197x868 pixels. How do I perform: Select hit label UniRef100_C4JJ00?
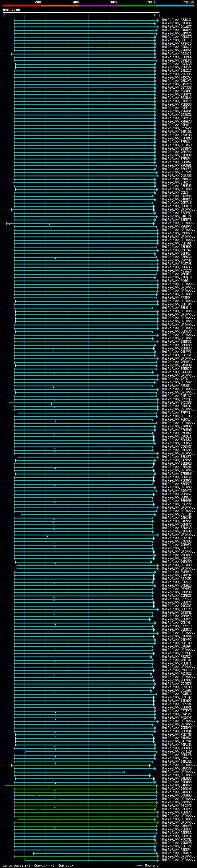coord(177,372)
